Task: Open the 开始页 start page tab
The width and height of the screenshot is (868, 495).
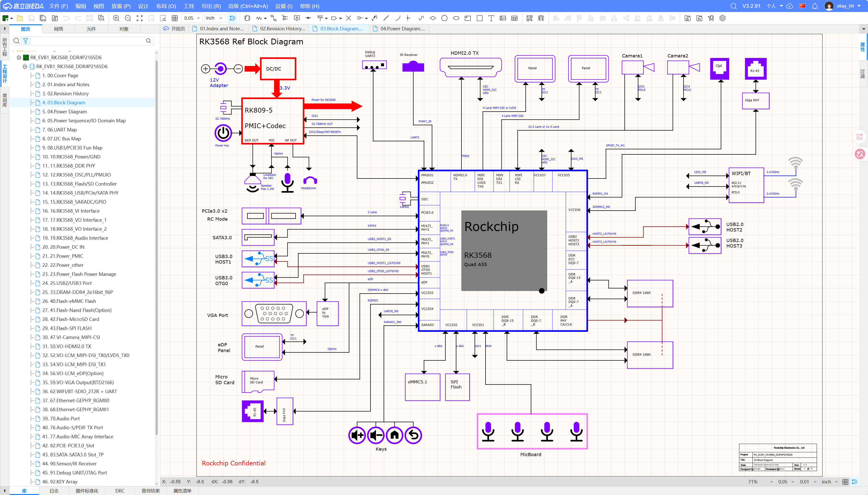Action: pyautogui.click(x=174, y=29)
